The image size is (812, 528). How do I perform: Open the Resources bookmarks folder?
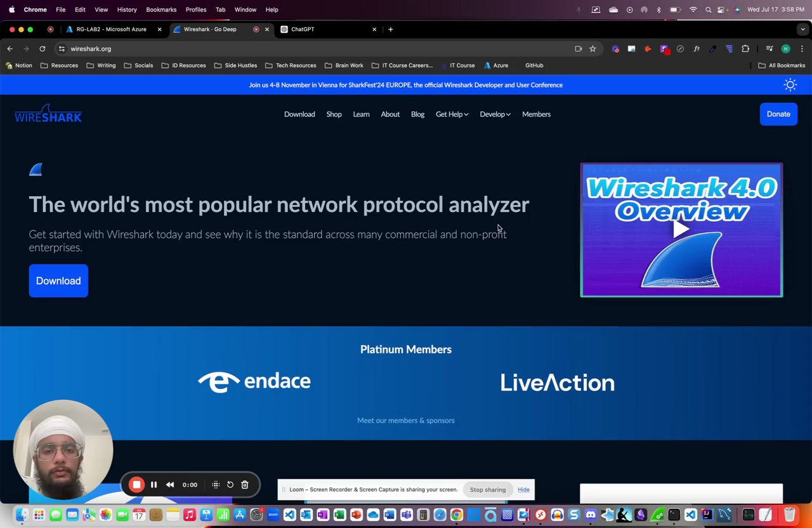tap(59, 65)
